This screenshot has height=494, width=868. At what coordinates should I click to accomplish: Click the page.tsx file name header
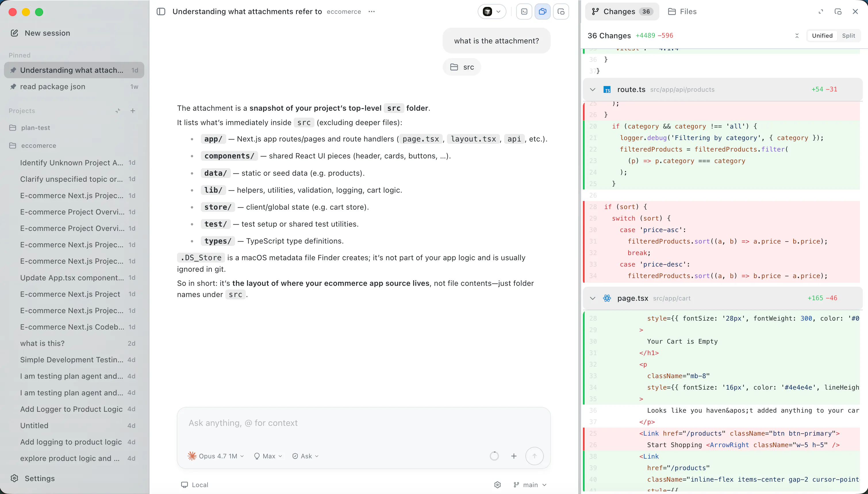[633, 298]
